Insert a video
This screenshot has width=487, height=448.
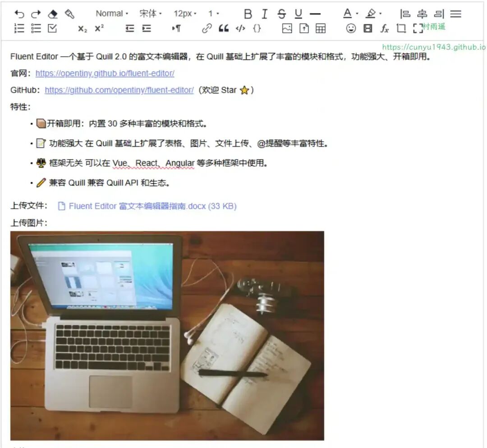point(368,29)
